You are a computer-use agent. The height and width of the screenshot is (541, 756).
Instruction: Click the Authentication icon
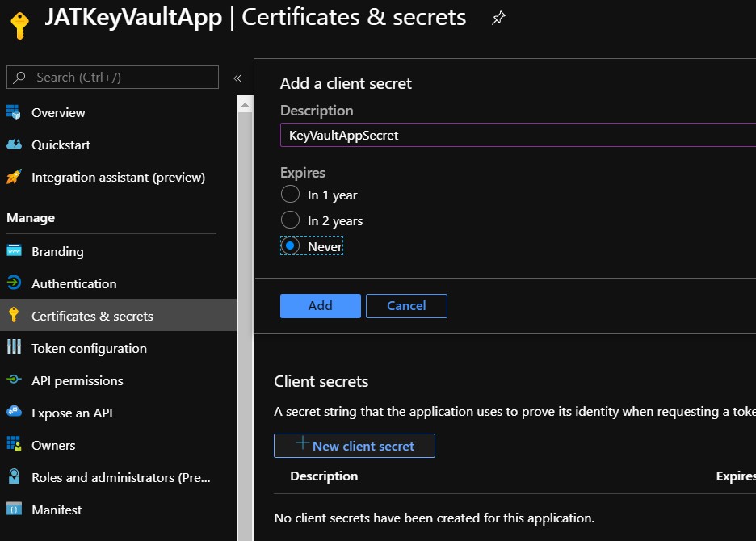click(x=14, y=283)
